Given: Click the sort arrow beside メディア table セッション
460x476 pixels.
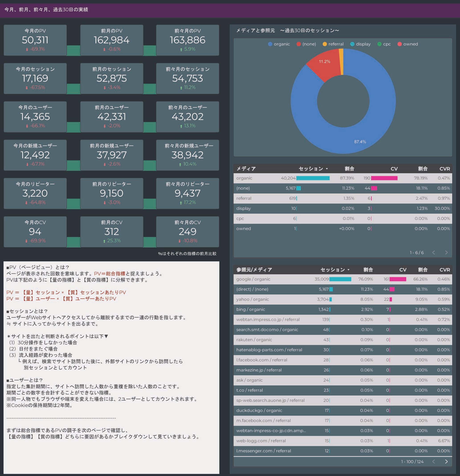Looking at the screenshot, I should click(x=327, y=169).
